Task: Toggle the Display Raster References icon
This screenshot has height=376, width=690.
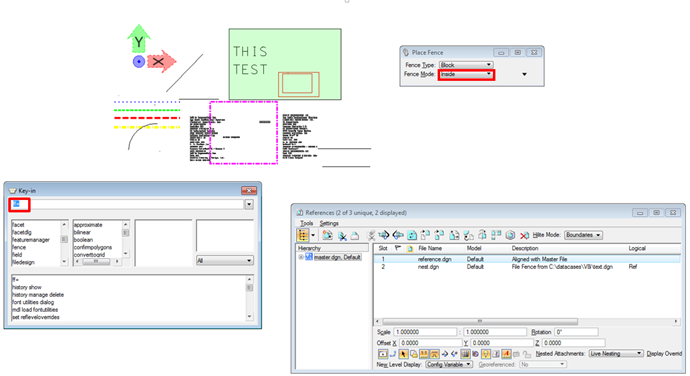Action: click(x=465, y=354)
